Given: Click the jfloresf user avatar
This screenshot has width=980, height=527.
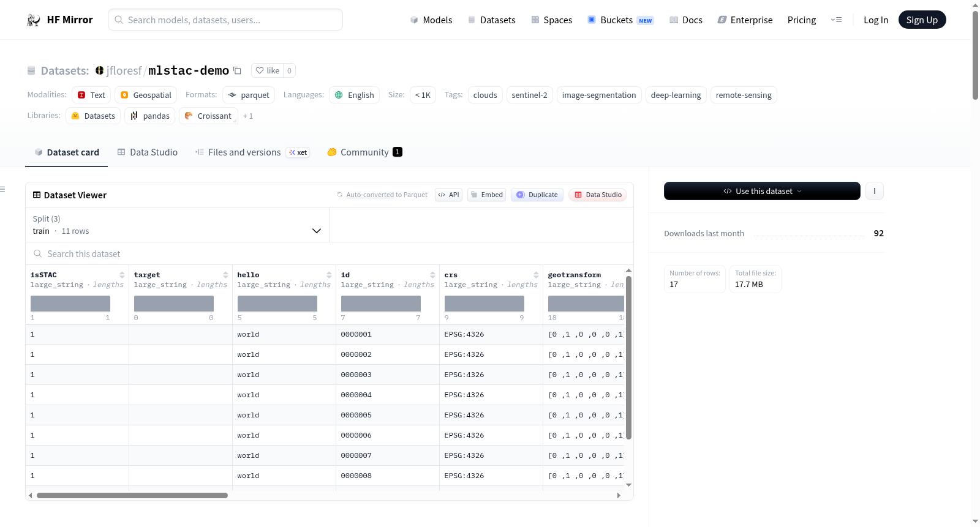Looking at the screenshot, I should [x=99, y=70].
